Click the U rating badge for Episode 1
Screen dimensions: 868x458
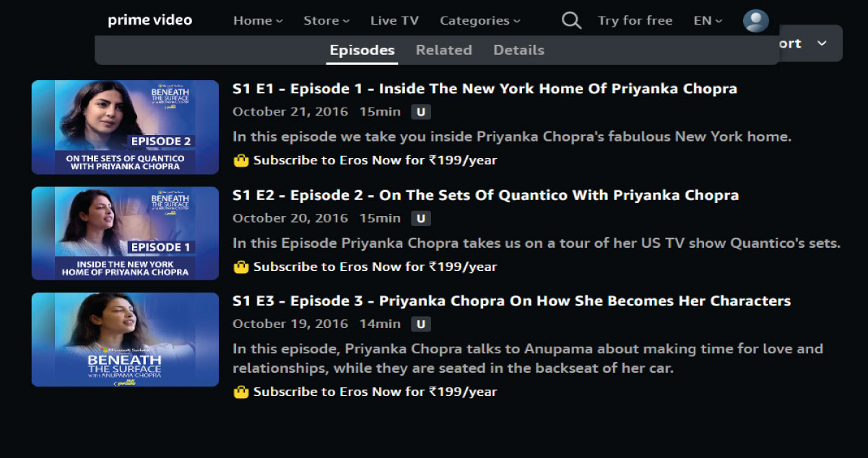(x=420, y=112)
